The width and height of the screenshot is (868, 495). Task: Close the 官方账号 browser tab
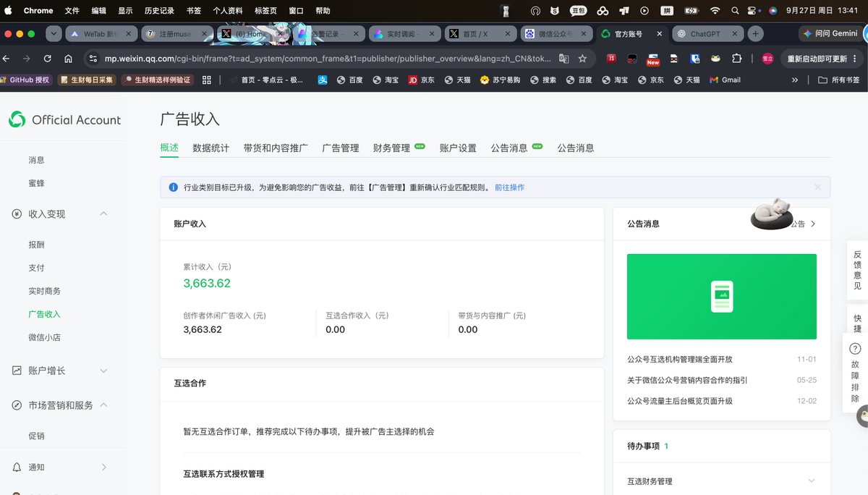(659, 33)
